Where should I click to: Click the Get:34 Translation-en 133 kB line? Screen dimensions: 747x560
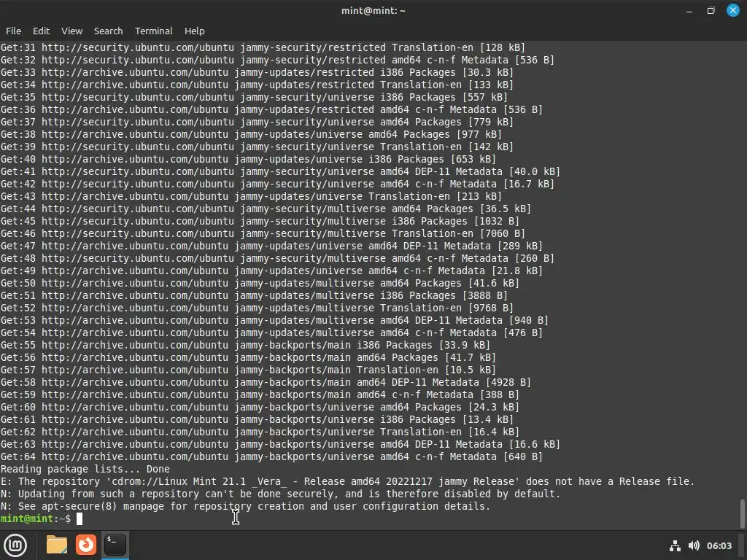257,85
